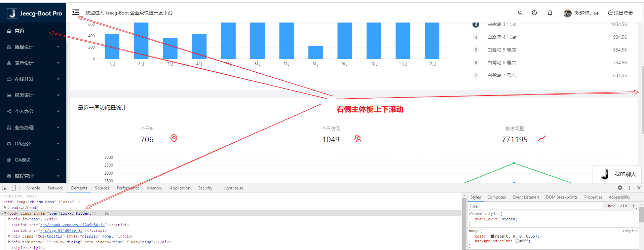The width and height of the screenshot is (644, 250).
Task: Show the Event Listeners tab
Action: (x=526, y=197)
